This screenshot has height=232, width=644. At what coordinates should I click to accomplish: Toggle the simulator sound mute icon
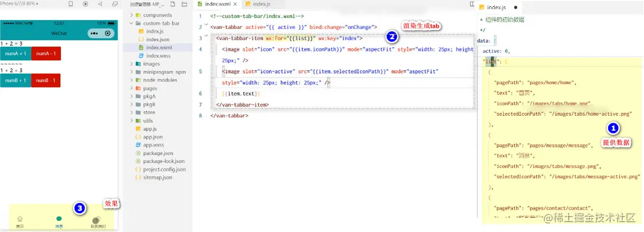100,4
